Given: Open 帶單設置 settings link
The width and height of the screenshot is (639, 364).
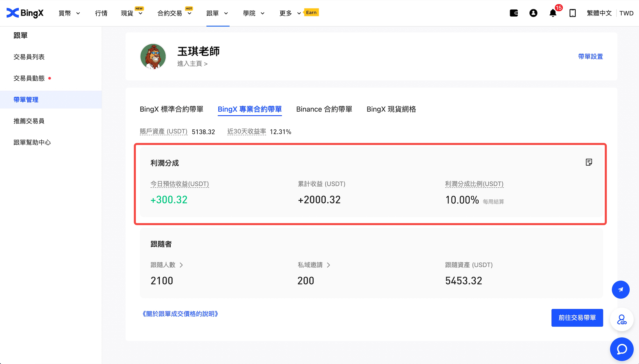Looking at the screenshot, I should point(590,56).
